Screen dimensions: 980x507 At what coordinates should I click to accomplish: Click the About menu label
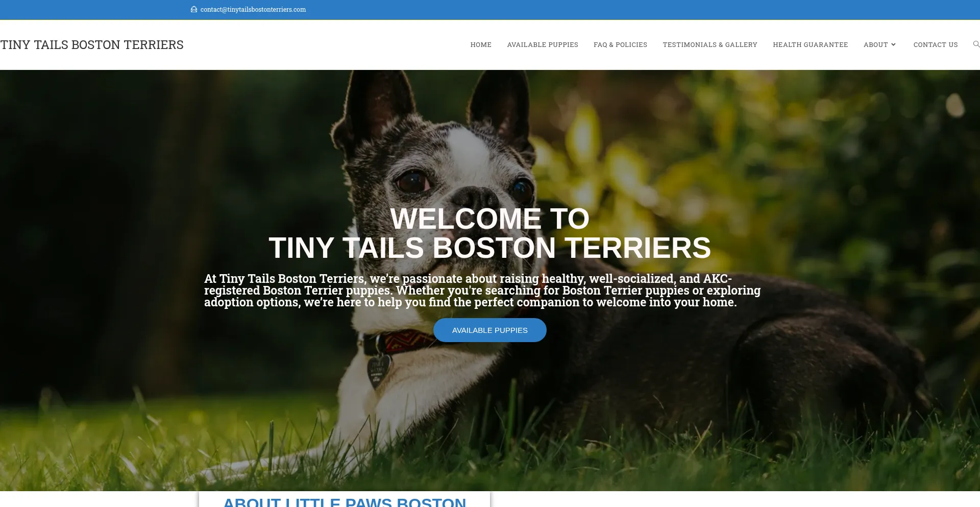(876, 45)
